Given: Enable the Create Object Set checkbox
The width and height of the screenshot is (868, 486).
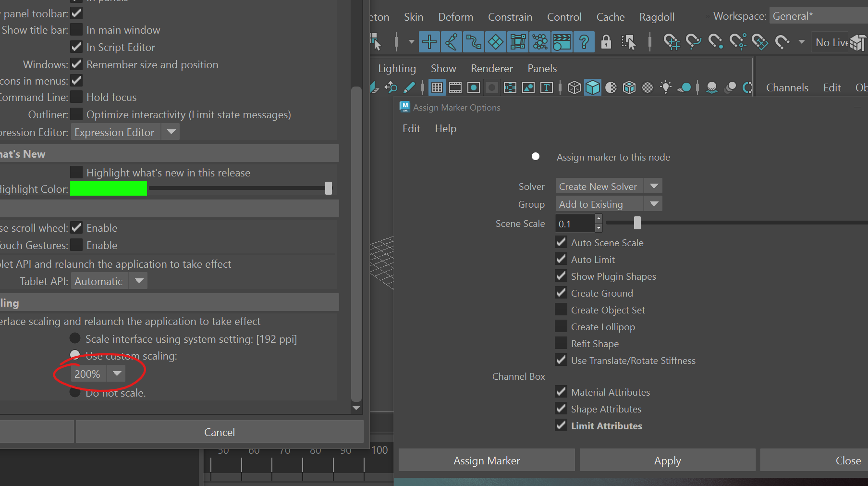Looking at the screenshot, I should point(561,310).
